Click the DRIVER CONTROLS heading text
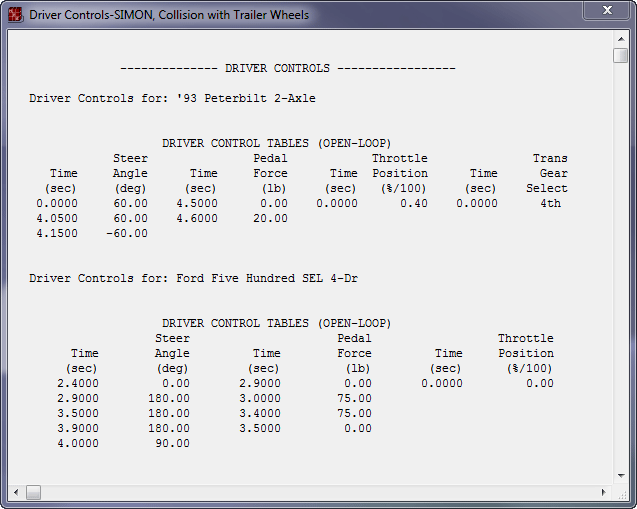 tap(277, 69)
